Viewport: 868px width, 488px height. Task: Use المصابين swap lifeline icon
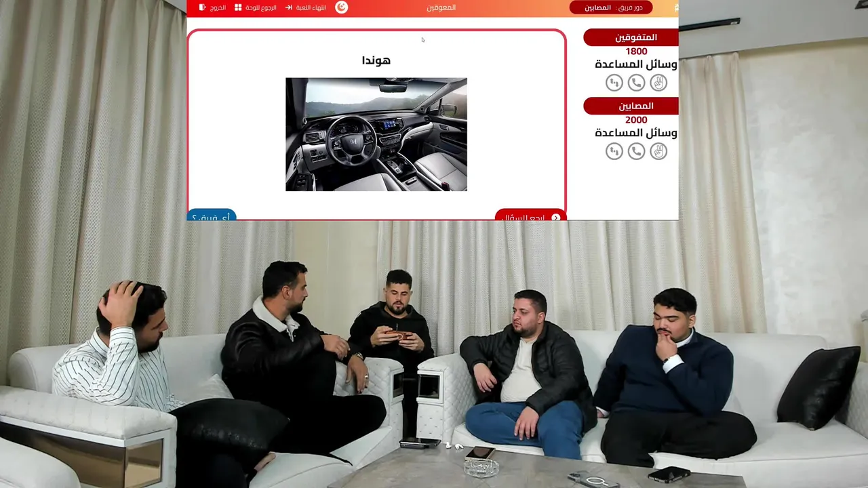coord(614,151)
